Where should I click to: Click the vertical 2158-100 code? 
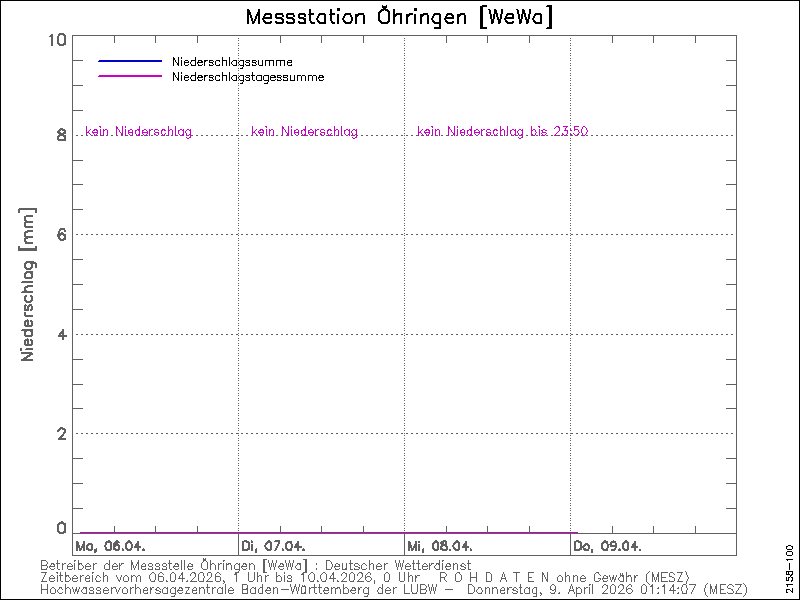pyautogui.click(x=789, y=565)
